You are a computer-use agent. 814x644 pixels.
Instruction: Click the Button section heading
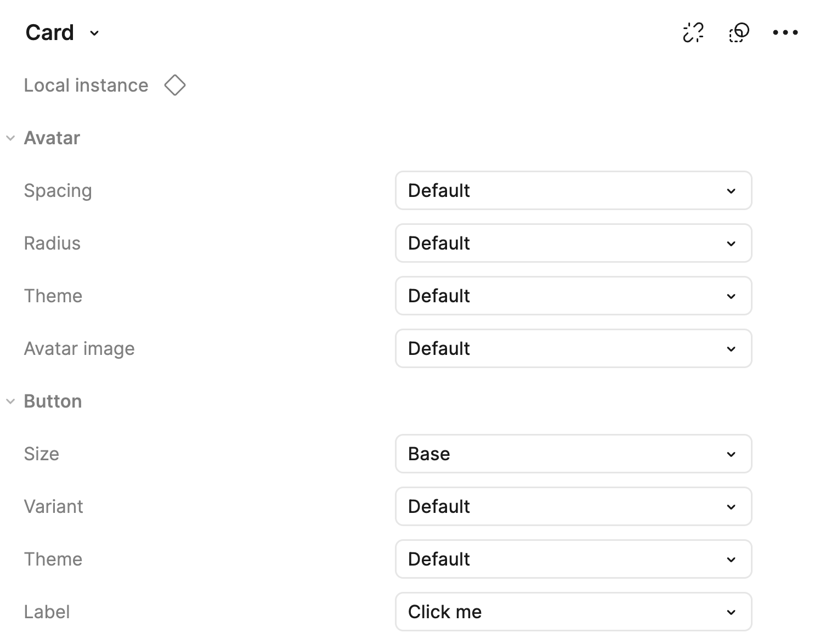pos(53,402)
